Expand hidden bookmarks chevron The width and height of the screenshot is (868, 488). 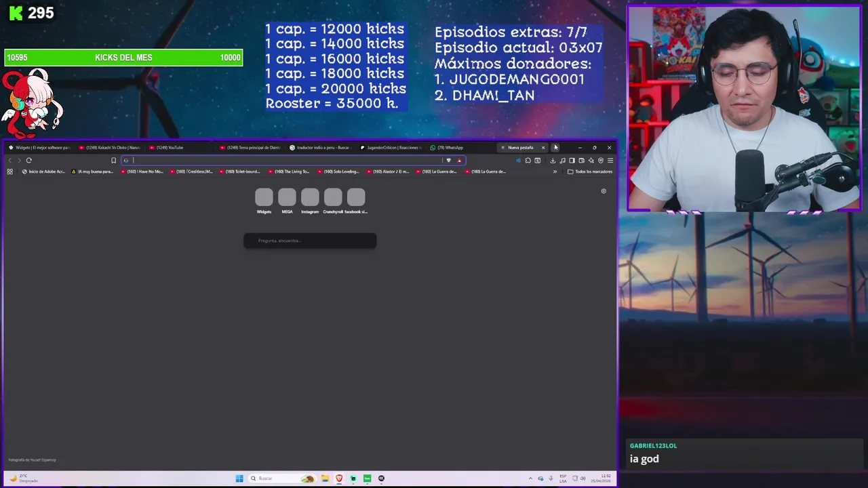click(x=555, y=171)
